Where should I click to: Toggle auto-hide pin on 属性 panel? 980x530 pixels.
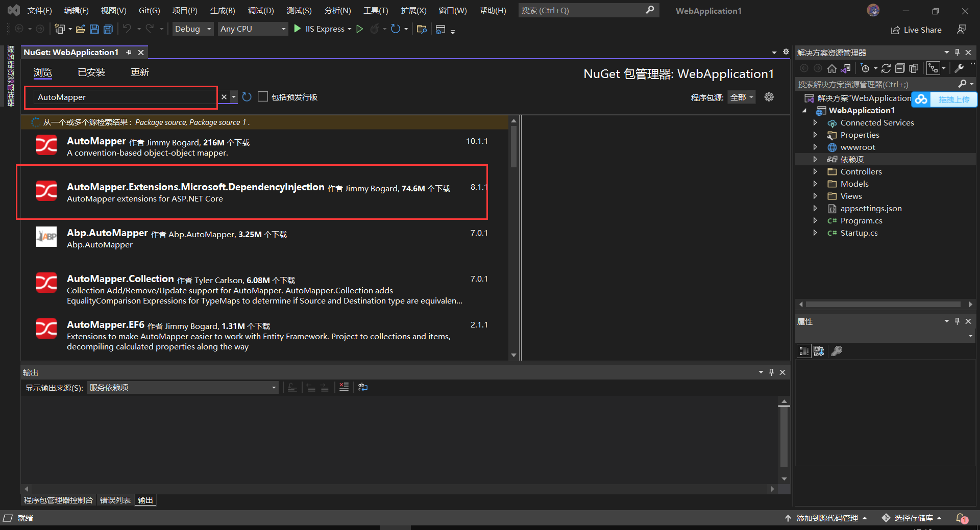pyautogui.click(x=957, y=321)
